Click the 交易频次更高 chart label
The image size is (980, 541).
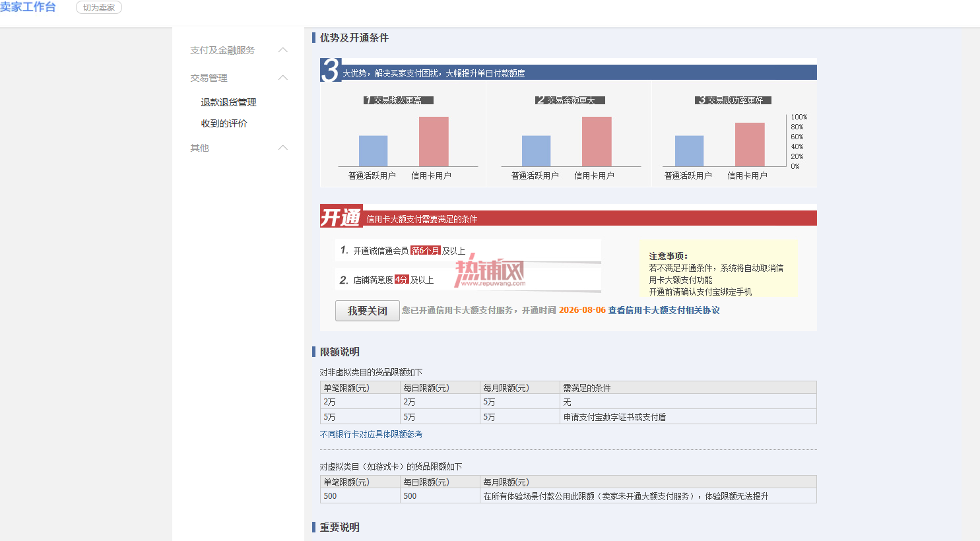click(x=399, y=100)
